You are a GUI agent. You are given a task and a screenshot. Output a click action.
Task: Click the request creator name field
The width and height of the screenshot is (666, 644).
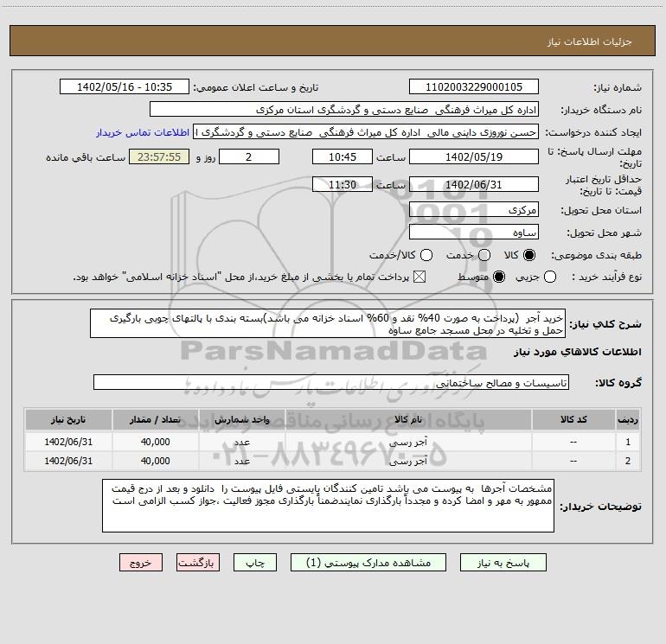366,132
